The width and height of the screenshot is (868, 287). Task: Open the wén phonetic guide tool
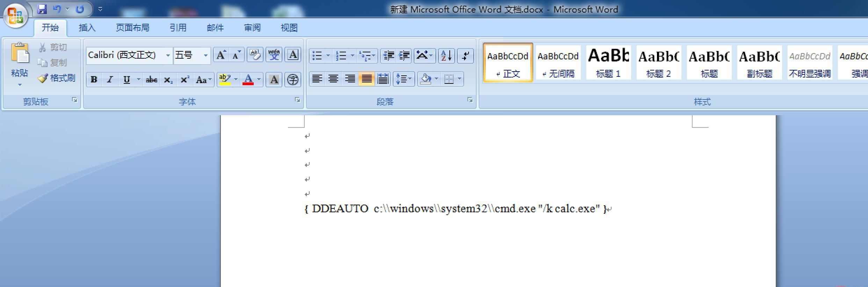[274, 55]
